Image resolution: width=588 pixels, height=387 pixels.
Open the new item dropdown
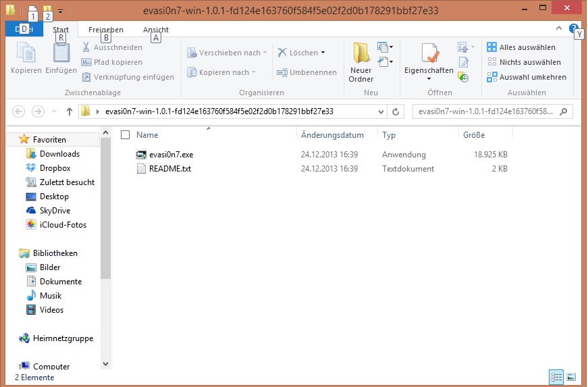[x=385, y=47]
